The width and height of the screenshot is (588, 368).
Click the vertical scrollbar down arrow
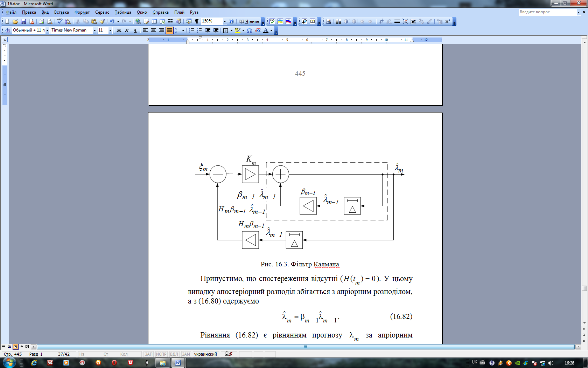[x=584, y=323]
